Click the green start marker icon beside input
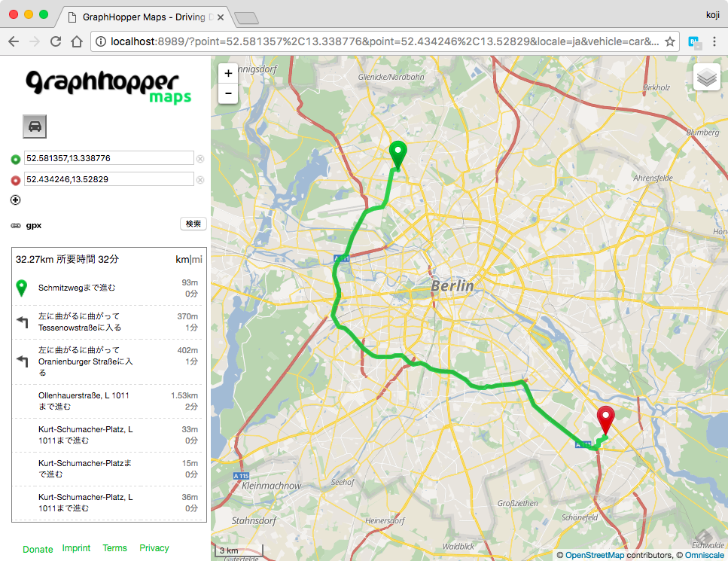Screen dimensions: 728x561 16,158
